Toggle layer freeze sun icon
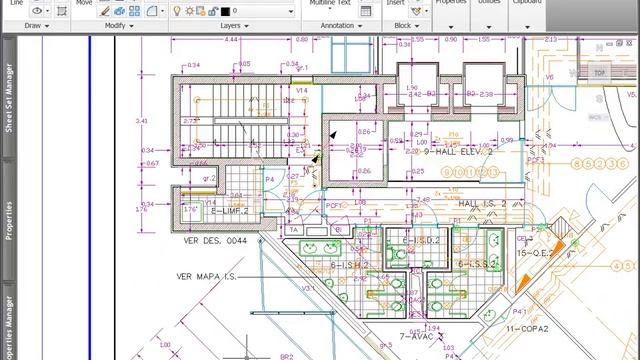Screen dimensions: 640x360 189,11
